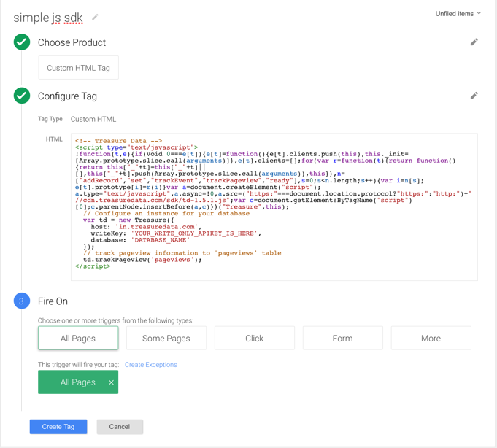Open the Create Exceptions link

[x=150, y=365]
